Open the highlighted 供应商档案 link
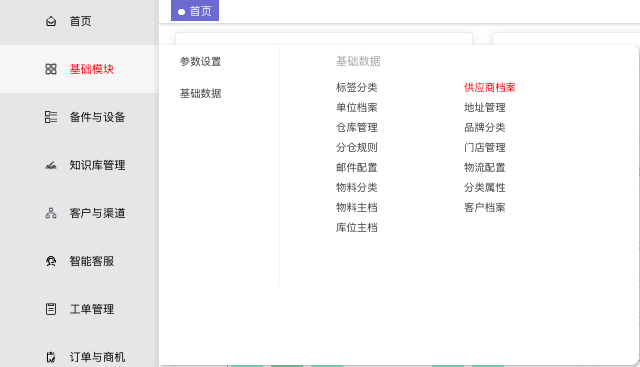This screenshot has height=367, width=640. 490,87
